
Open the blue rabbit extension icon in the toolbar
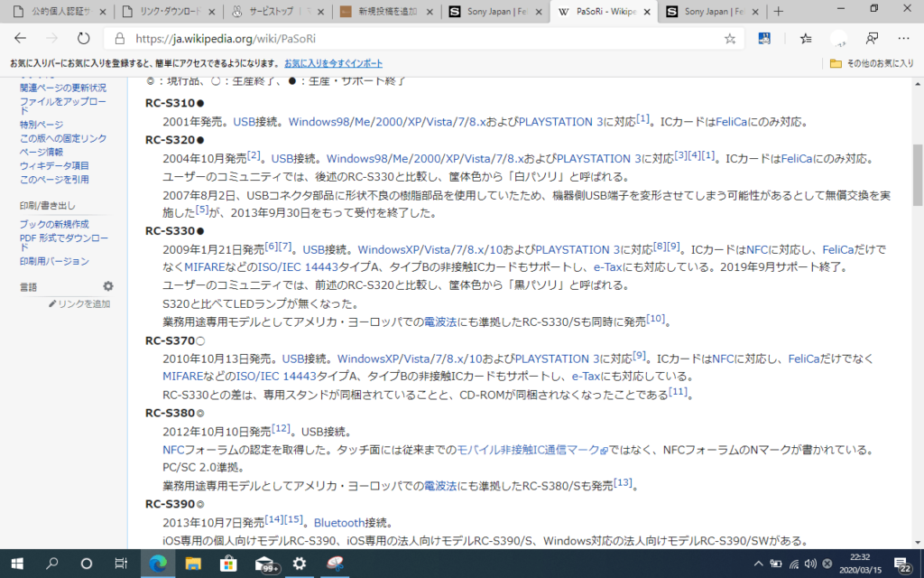764,38
